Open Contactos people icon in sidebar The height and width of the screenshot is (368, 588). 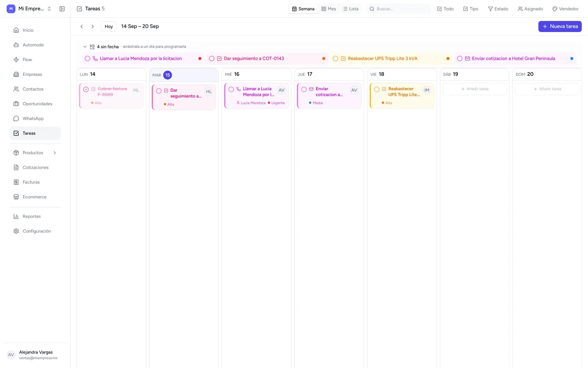(x=16, y=89)
